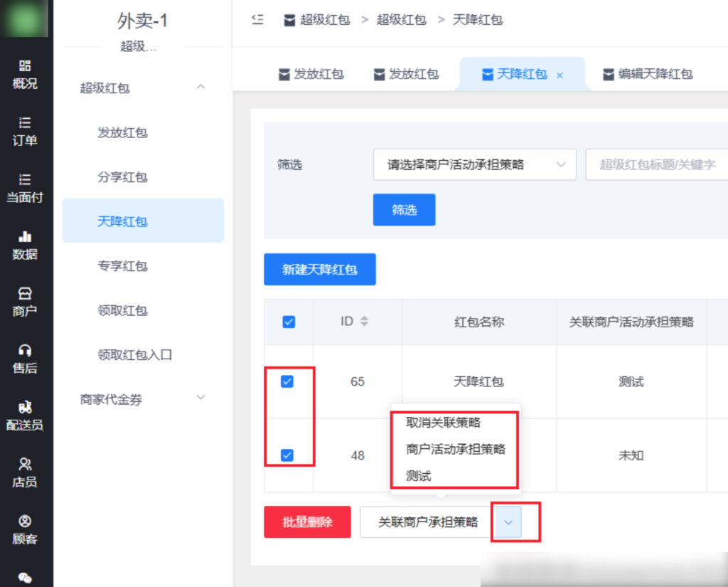Collapse the 超级红包 sidebar section
This screenshot has height=587, width=728.
tap(200, 87)
